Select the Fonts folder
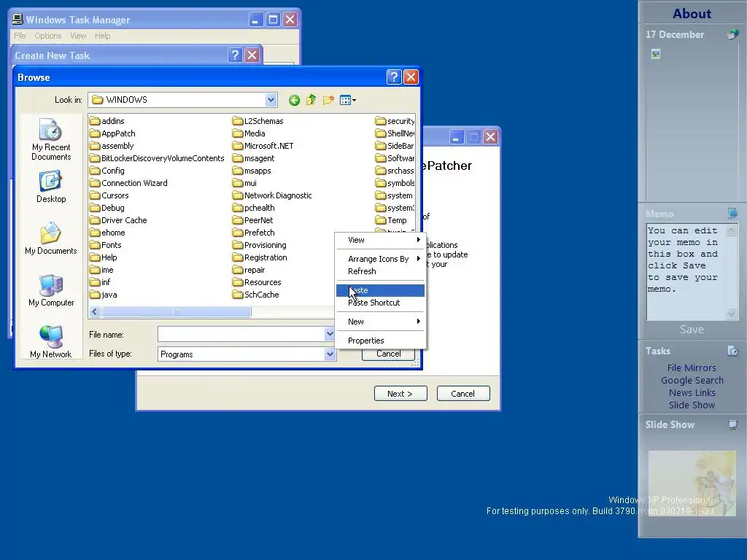Viewport: 747px width, 560px height. click(106, 245)
